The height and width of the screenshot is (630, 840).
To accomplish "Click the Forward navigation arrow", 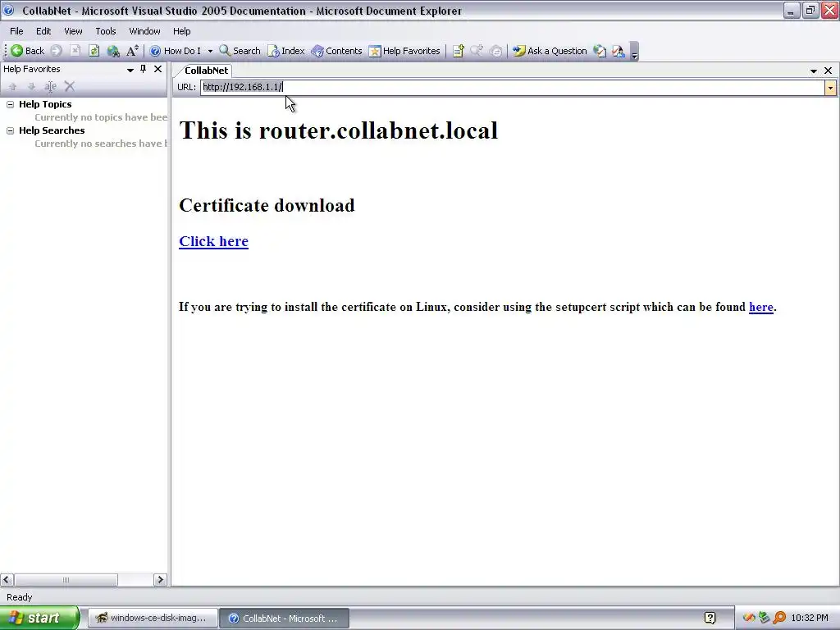I will coord(57,51).
